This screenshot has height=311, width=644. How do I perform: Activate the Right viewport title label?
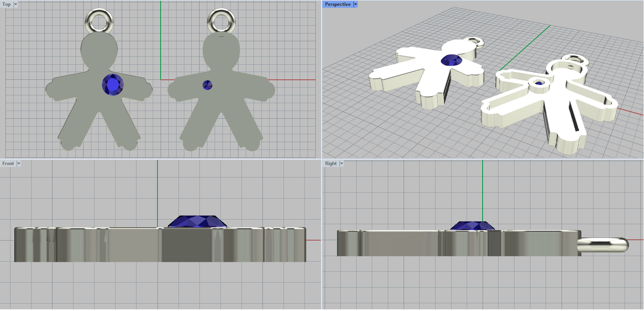[331, 164]
